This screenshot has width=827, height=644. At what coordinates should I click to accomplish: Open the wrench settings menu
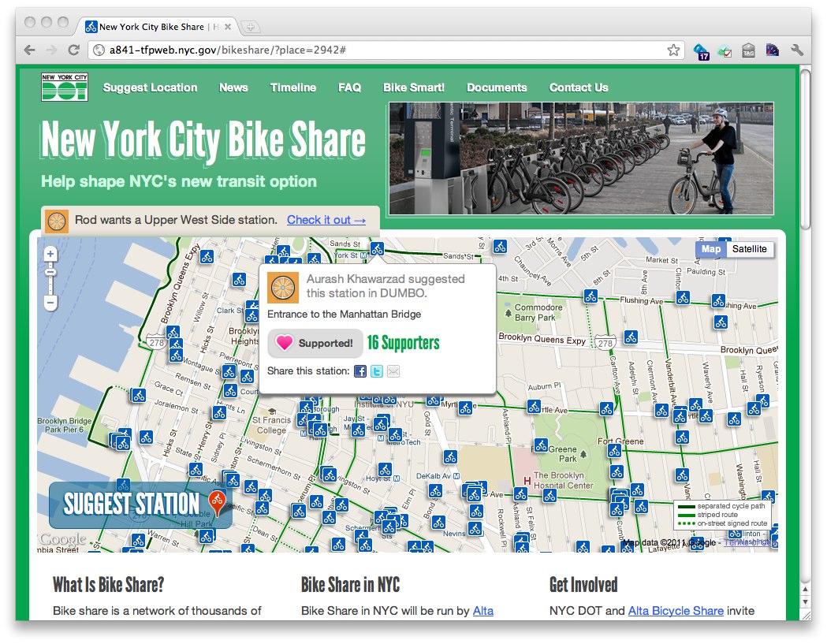pos(797,50)
